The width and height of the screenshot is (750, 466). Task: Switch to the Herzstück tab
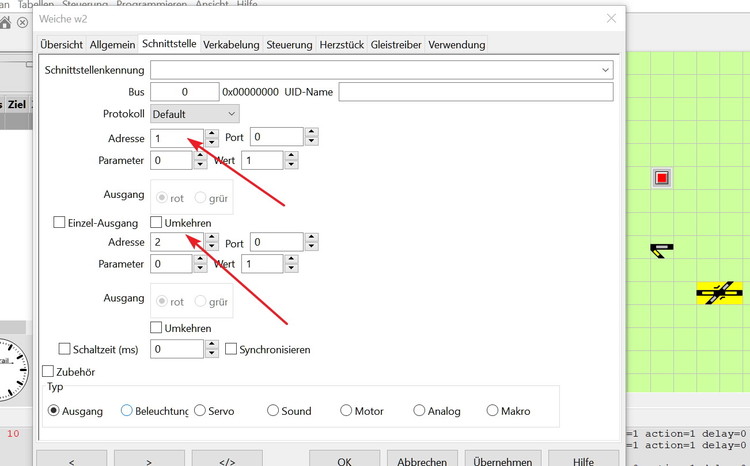pyautogui.click(x=342, y=44)
